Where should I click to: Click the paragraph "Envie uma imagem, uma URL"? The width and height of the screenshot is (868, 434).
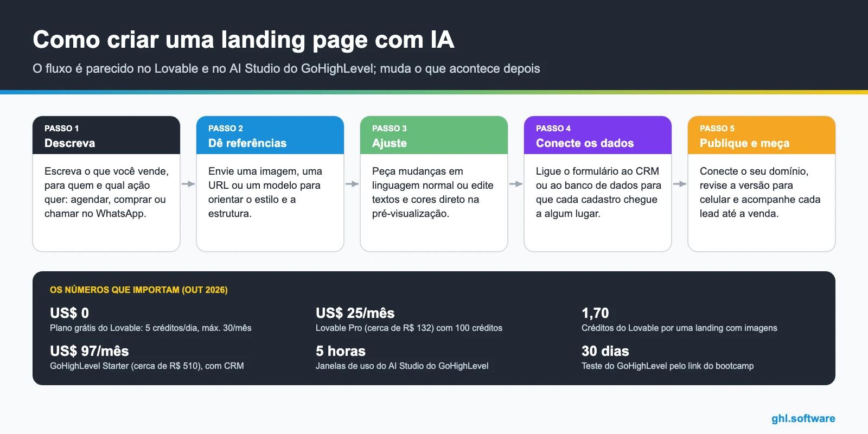(265, 192)
